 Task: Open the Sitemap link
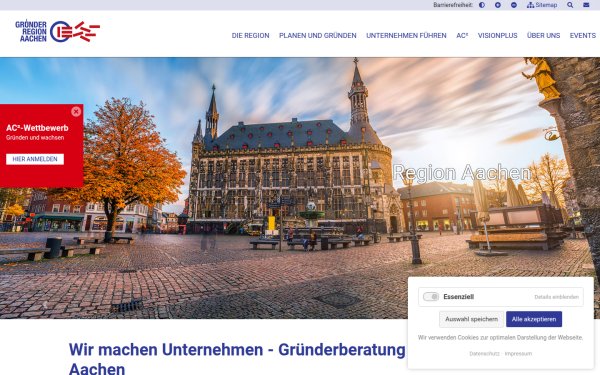tap(542, 5)
